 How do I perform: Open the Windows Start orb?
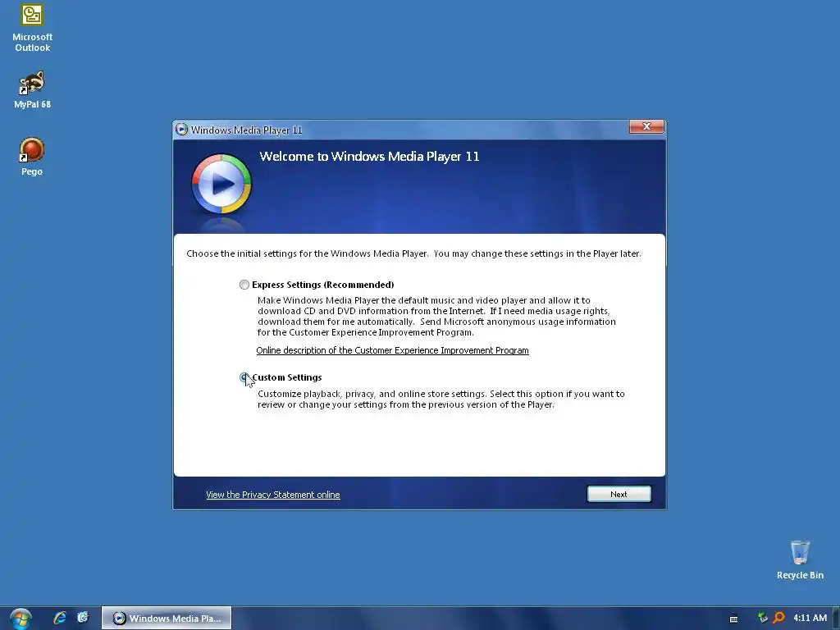coord(21,619)
